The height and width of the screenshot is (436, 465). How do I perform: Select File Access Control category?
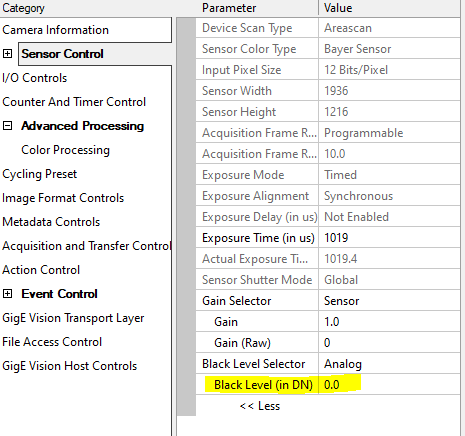52,342
